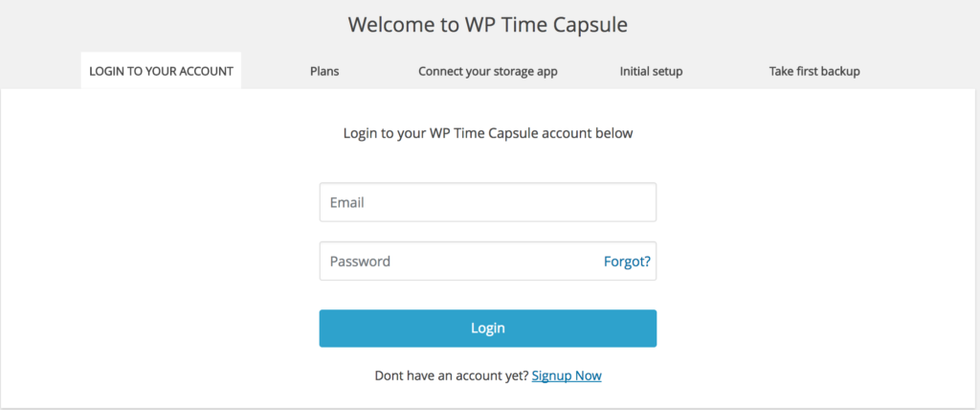View pricing under the Plans step
The width and height of the screenshot is (980, 410).
[324, 71]
